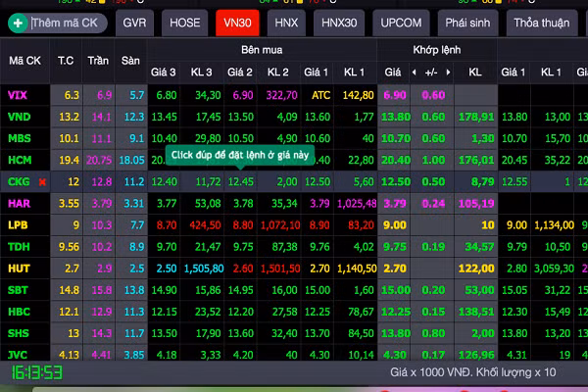
Task: Switch to the Thỏa thuận tab
Action: tap(541, 22)
